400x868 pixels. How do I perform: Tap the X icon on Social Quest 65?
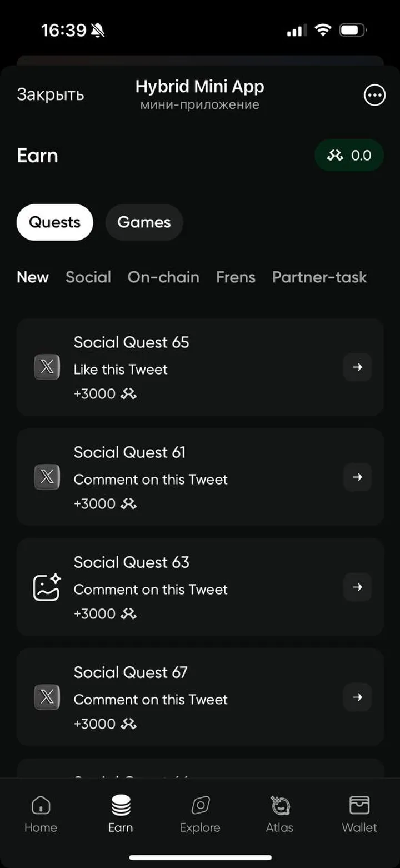click(x=47, y=367)
